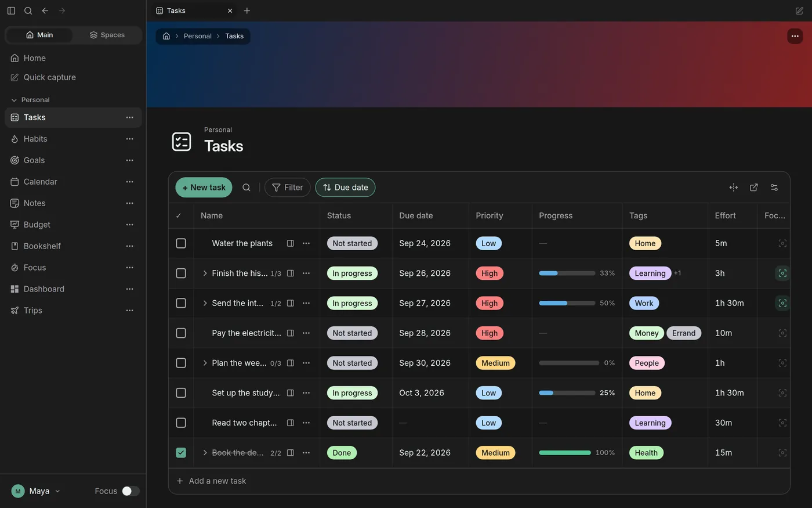Screen dimensions: 812x508
Task: Click the search icon beside New task
Action: coord(246,188)
